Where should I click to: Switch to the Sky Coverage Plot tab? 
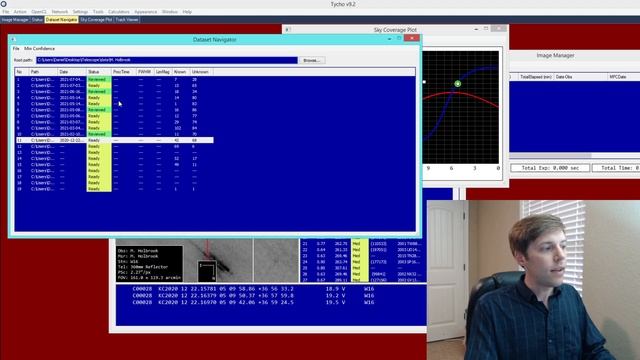pyautogui.click(x=96, y=20)
